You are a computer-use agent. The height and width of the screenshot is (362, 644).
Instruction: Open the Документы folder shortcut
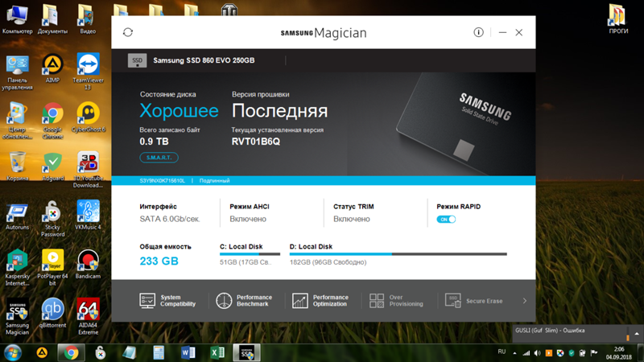click(x=52, y=19)
